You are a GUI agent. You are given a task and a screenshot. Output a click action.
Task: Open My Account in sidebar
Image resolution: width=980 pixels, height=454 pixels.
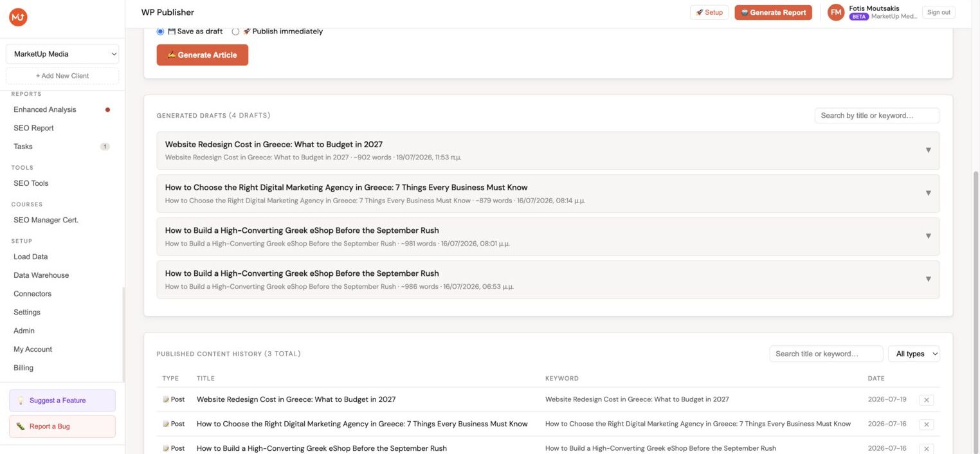click(33, 349)
